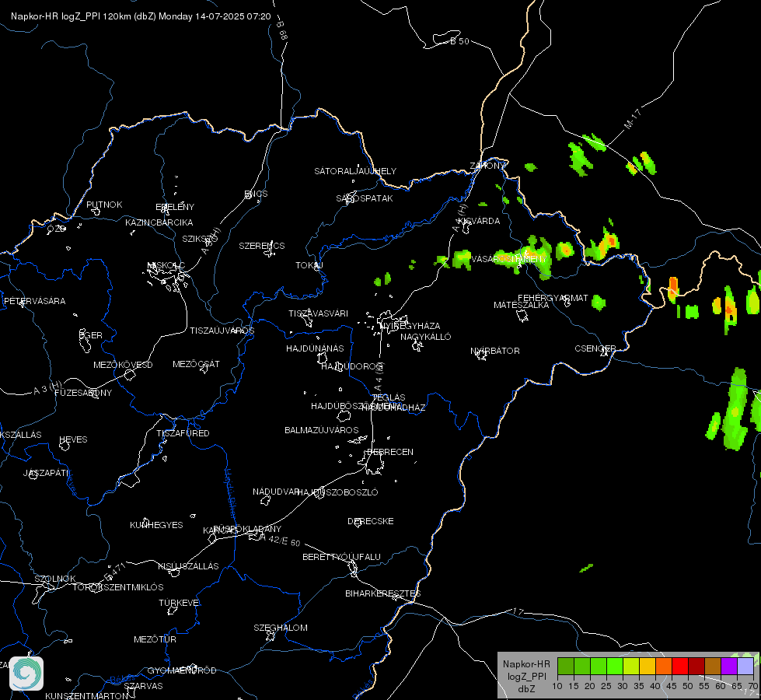Click the TÚRKEVE label
The image size is (761, 700).
pos(180,603)
